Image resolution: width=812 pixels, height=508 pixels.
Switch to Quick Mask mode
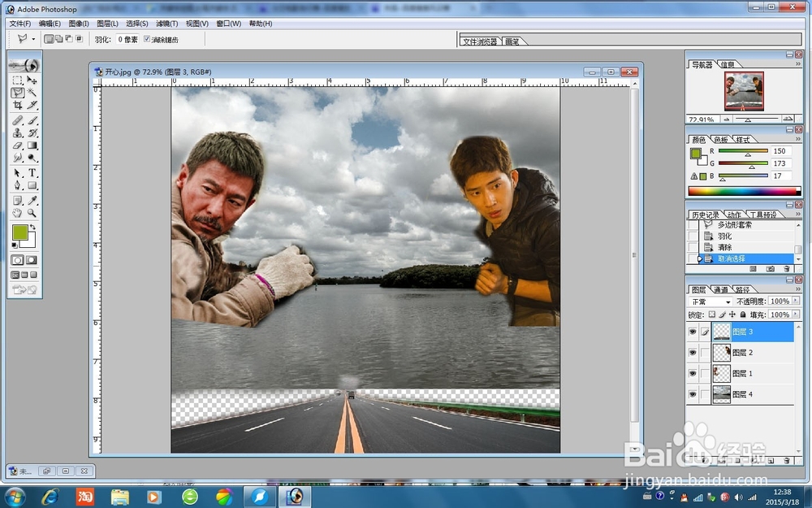pos(32,260)
